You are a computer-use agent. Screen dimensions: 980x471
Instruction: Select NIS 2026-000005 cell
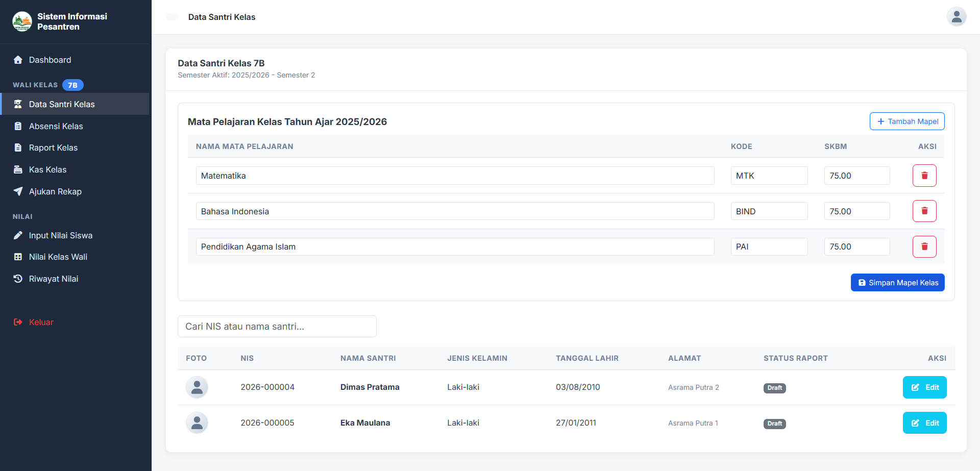click(x=267, y=423)
